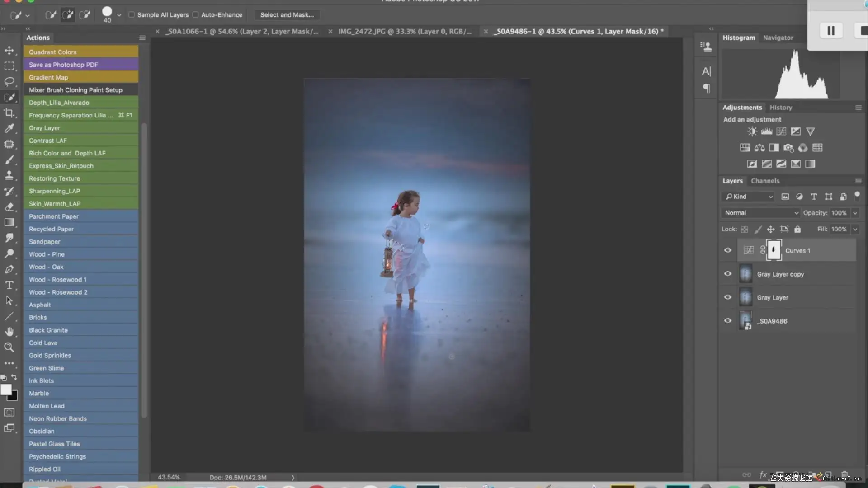Screen dimensions: 868x488
Task: Open the Opacity dropdown arrow
Action: pyautogui.click(x=855, y=213)
